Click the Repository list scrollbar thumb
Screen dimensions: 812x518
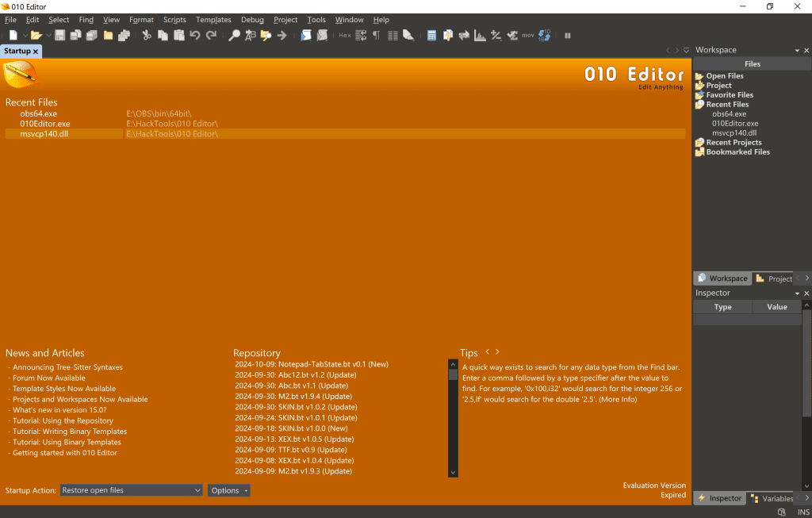click(x=453, y=374)
